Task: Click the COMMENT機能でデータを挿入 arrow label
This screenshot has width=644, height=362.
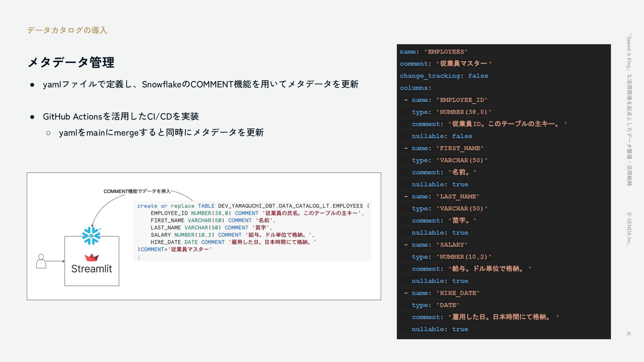Action: (137, 191)
